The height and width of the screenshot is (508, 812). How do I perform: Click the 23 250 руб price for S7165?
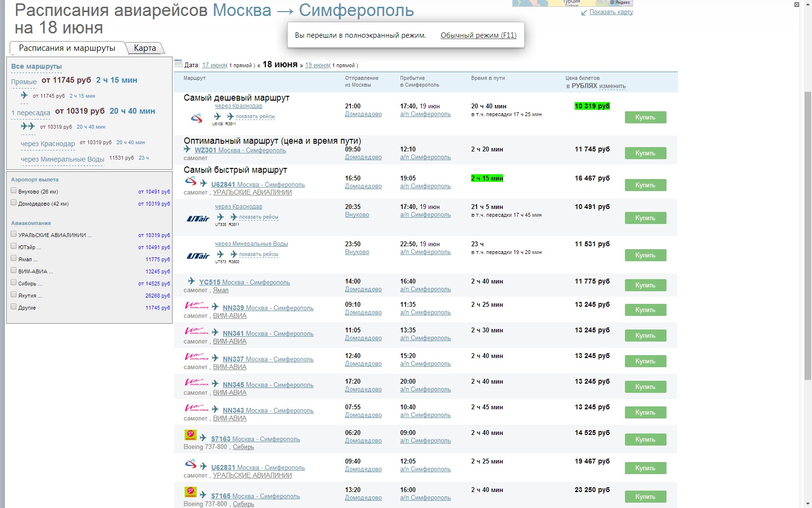click(592, 490)
